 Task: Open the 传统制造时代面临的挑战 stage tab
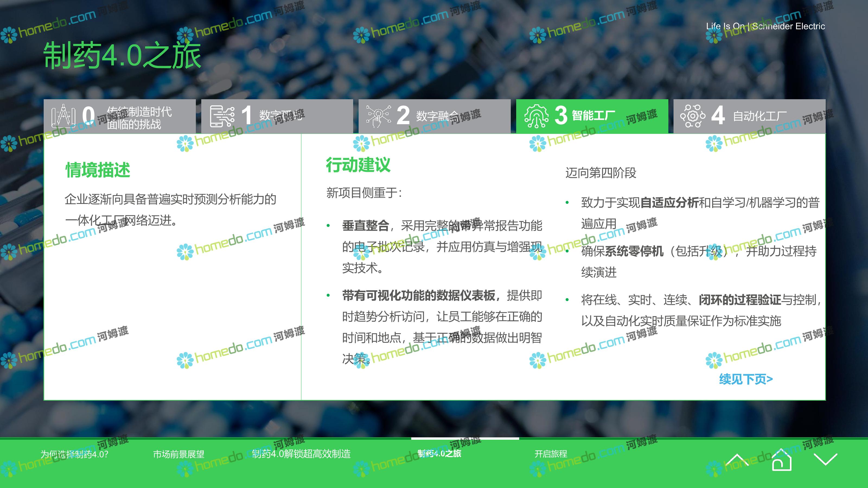tap(139, 118)
